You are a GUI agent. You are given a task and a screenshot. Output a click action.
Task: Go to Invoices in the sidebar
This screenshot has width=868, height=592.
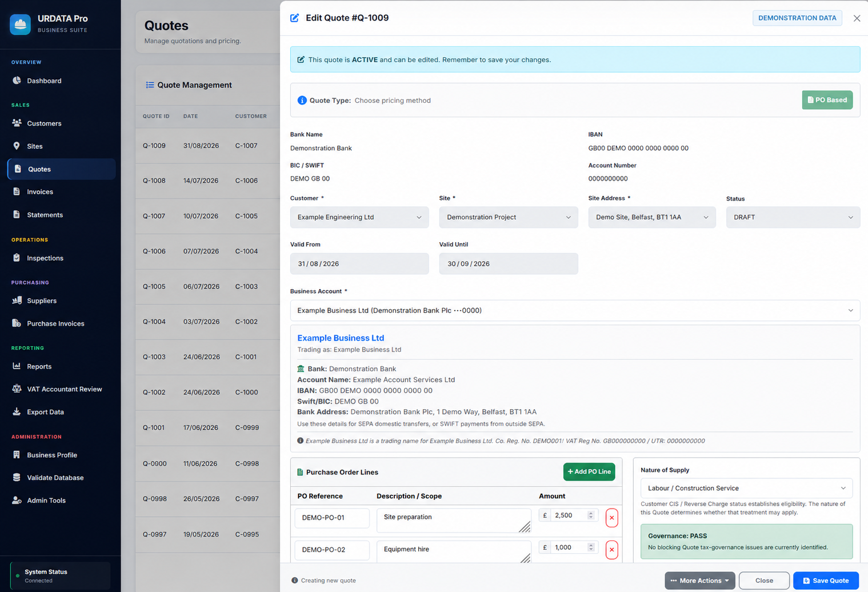point(40,192)
